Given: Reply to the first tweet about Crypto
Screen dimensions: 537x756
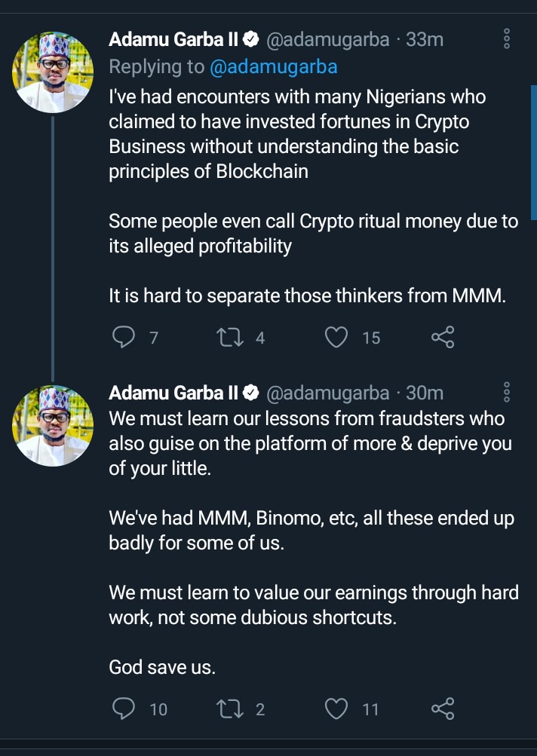Looking at the screenshot, I should 123,338.
